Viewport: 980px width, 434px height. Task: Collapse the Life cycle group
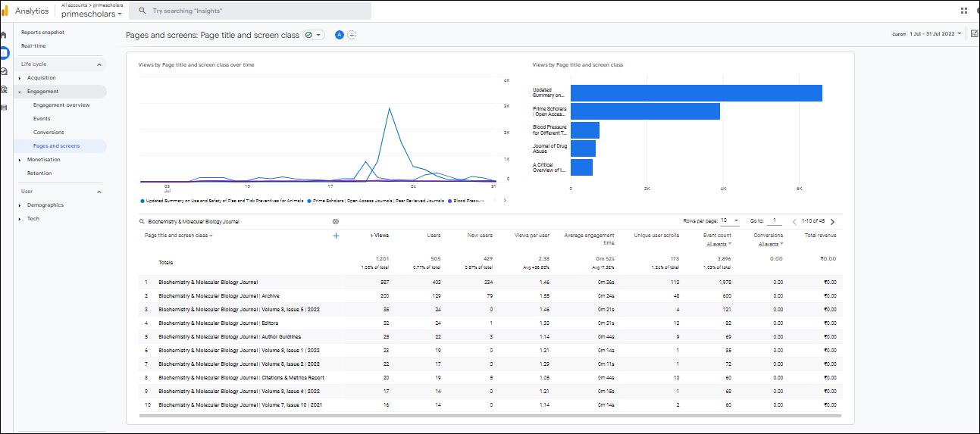[x=99, y=64]
